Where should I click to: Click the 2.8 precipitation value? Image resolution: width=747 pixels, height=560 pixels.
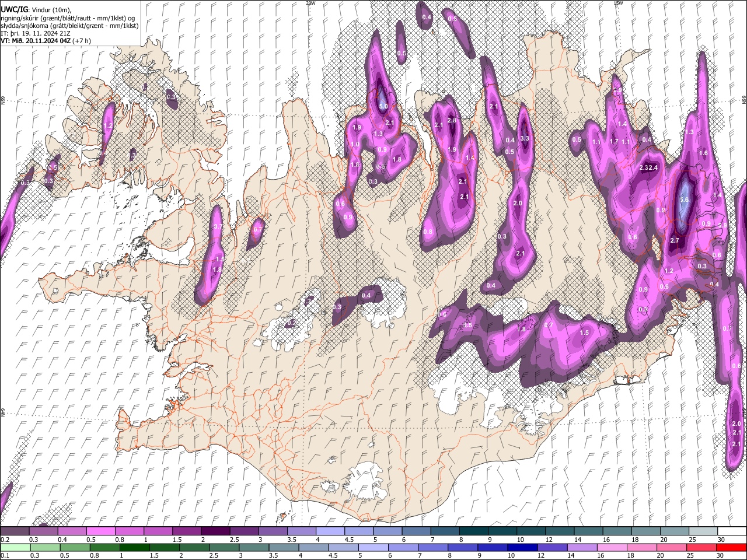click(x=451, y=120)
